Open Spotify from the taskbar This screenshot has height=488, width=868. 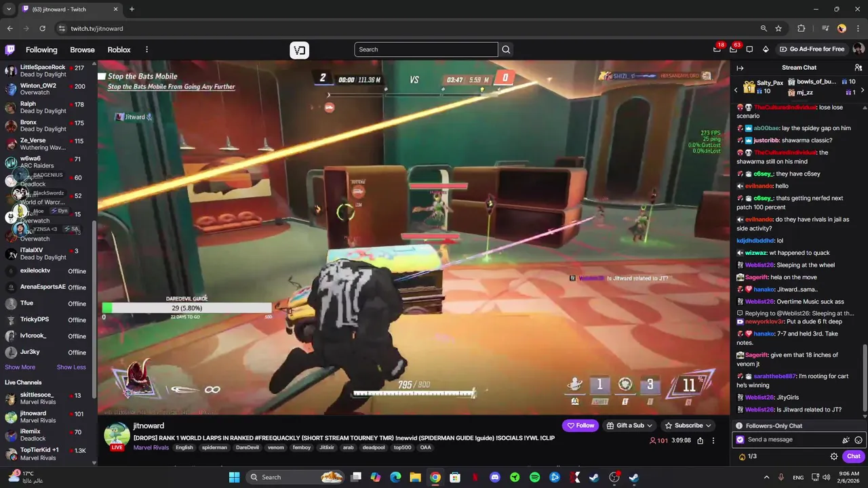click(535, 477)
